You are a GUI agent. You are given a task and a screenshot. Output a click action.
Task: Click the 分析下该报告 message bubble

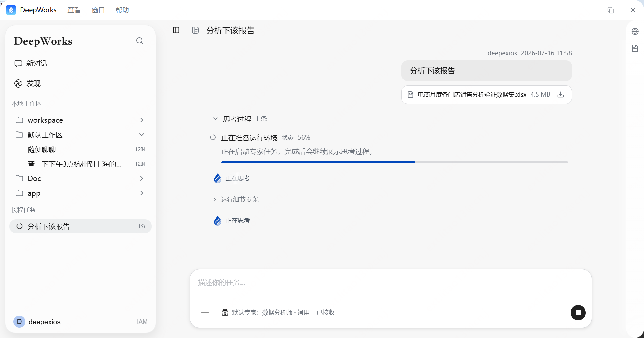[486, 71]
